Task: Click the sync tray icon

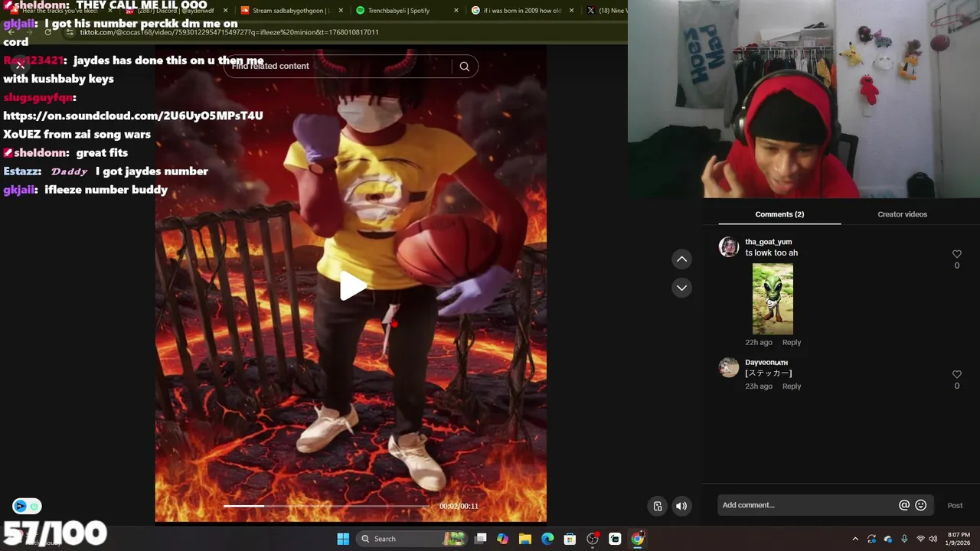Action: 871,539
